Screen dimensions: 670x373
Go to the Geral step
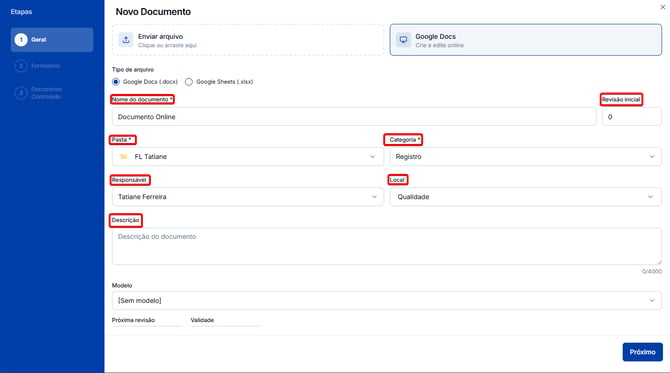[x=52, y=40]
